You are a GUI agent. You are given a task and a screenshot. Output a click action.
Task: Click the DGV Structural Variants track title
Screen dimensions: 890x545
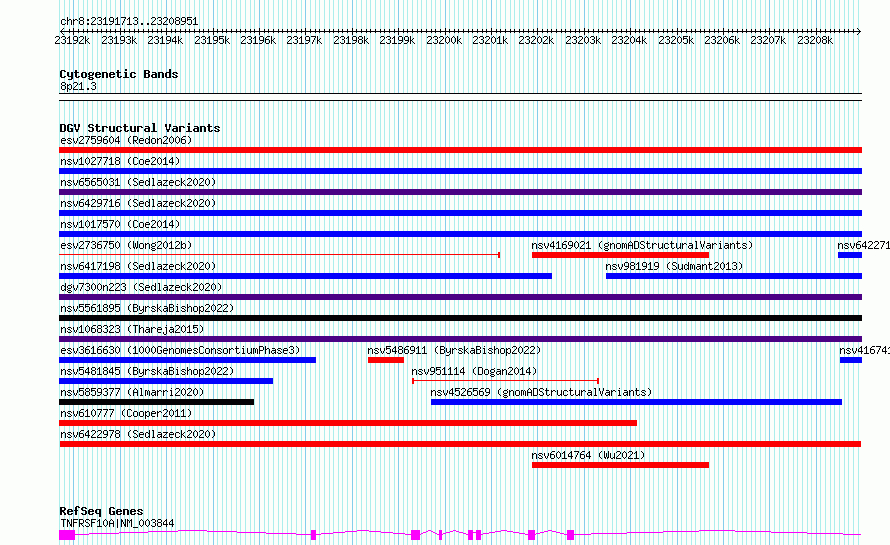tap(140, 128)
